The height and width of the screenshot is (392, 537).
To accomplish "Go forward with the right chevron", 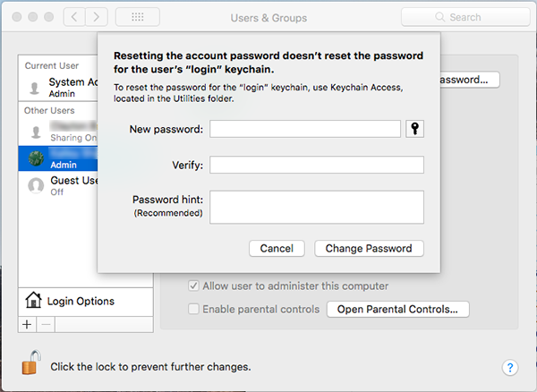I will coord(97,17).
